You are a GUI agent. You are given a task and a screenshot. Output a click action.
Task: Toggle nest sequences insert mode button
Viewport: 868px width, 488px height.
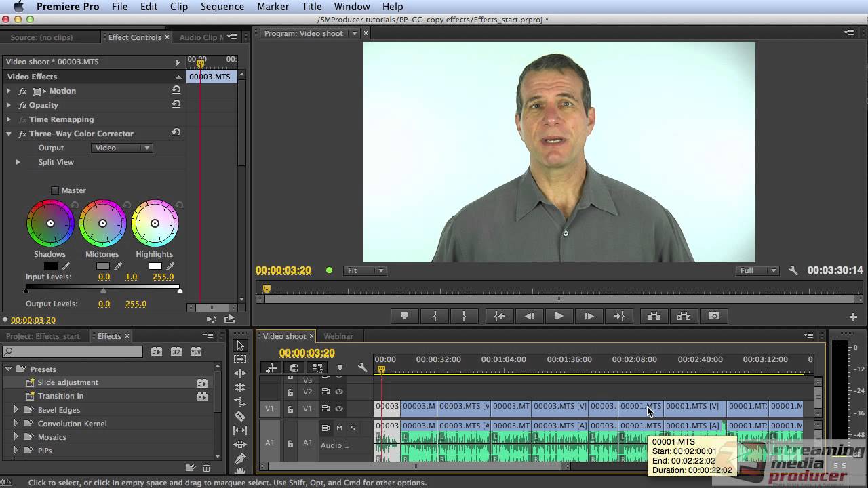click(271, 368)
